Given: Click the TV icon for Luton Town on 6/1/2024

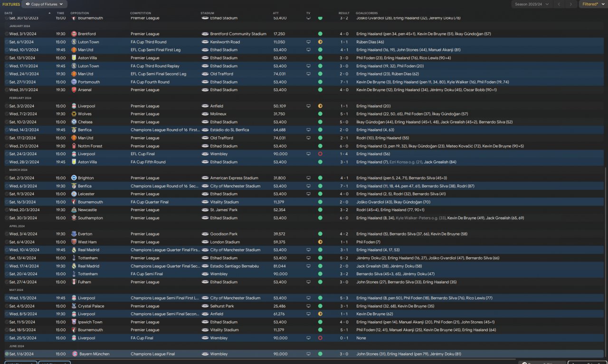Looking at the screenshot, I should 308,42.
